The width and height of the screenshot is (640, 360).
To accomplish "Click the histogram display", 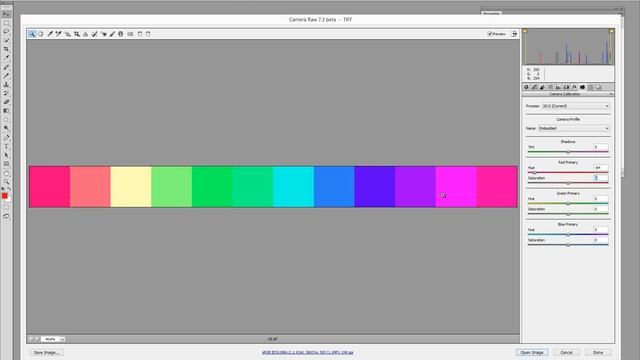I will pyautogui.click(x=568, y=47).
